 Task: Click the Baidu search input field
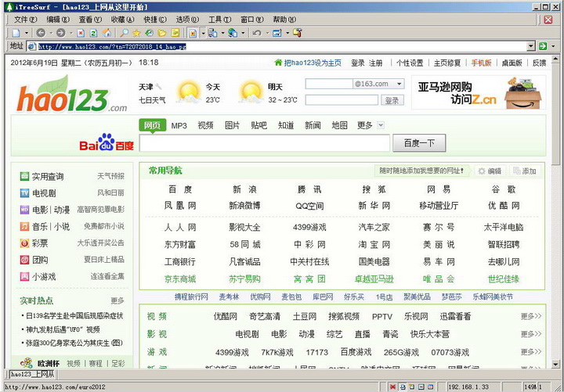point(265,143)
